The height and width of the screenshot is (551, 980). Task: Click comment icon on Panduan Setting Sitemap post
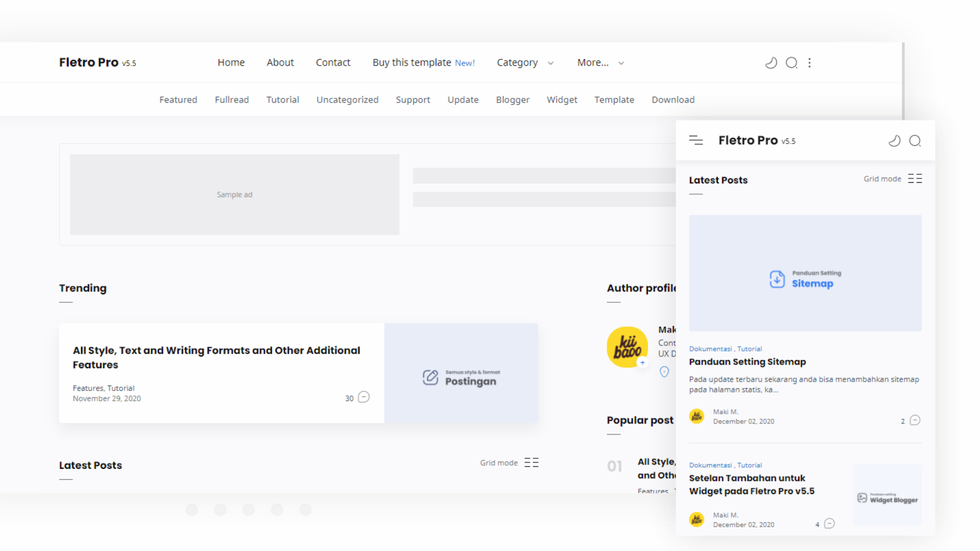[915, 420]
